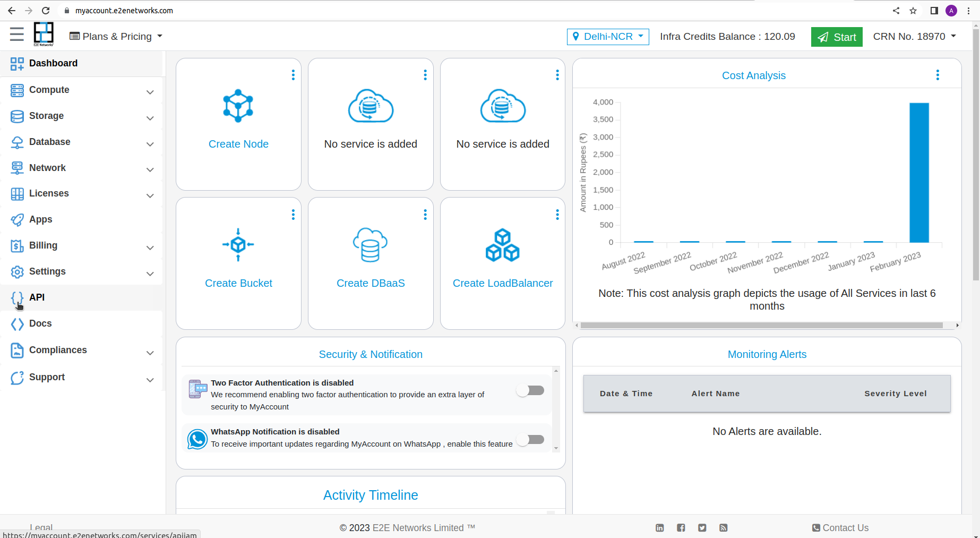
Task: Click the browser share icon
Action: pyautogui.click(x=896, y=11)
